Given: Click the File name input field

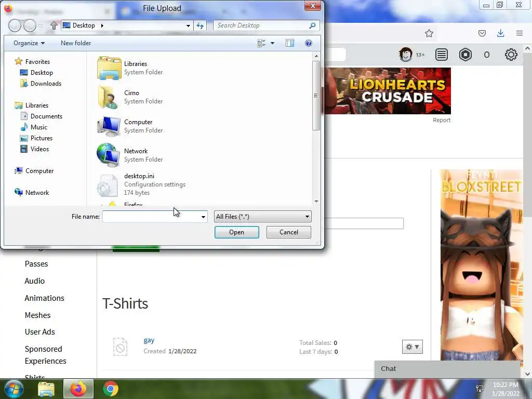Looking at the screenshot, I should tap(151, 217).
